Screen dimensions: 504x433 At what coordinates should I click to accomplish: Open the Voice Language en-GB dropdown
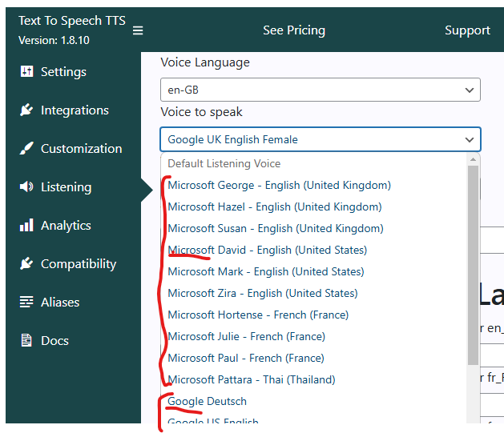point(321,90)
